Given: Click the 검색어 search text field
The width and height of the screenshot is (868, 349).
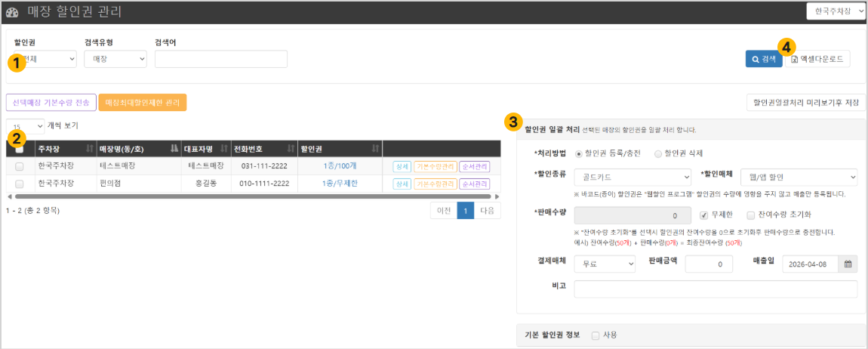Looking at the screenshot, I should (221, 59).
